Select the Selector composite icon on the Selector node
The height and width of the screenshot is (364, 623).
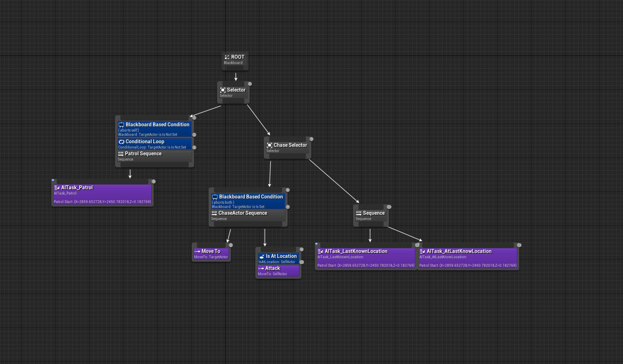[x=222, y=90]
